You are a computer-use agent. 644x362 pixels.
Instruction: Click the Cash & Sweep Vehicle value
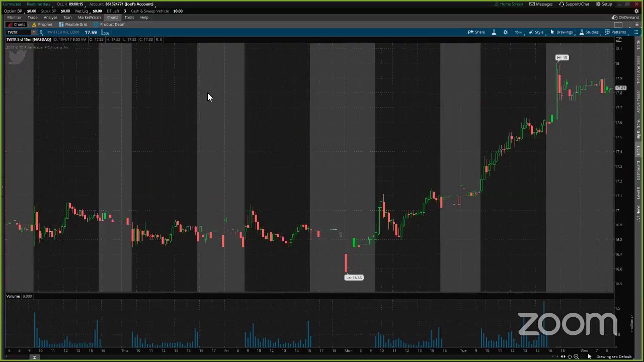(178, 11)
